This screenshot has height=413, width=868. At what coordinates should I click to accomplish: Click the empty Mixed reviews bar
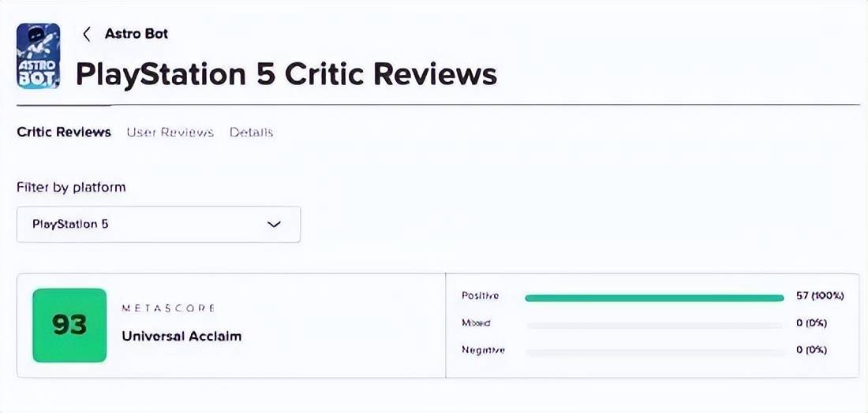pyautogui.click(x=656, y=326)
